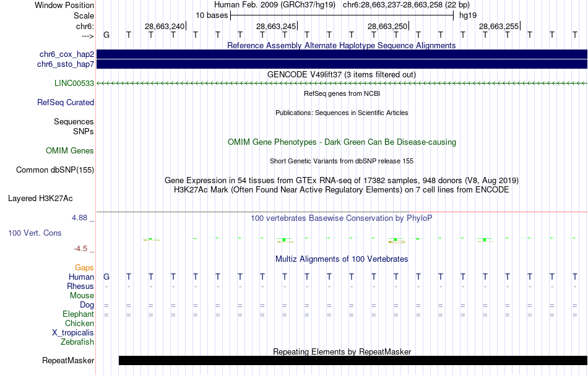Click position marker 28,663,255
This screenshot has width=588, height=375.
[499, 26]
